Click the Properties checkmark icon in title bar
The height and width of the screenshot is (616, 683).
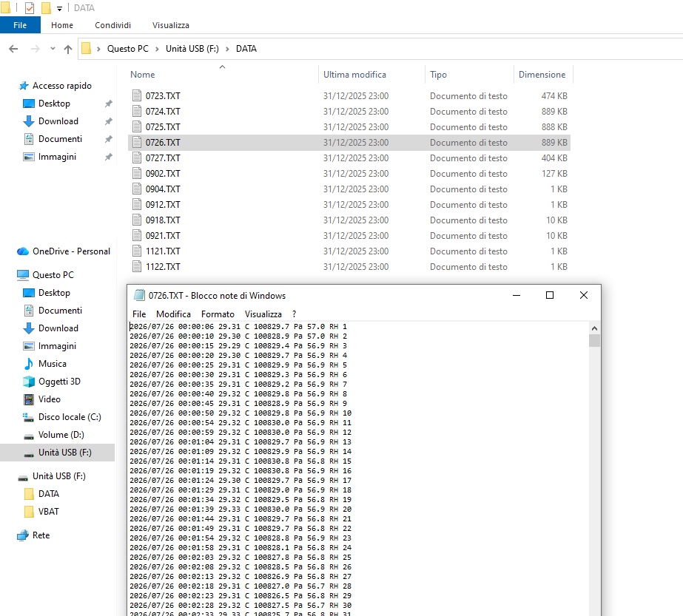[x=30, y=8]
